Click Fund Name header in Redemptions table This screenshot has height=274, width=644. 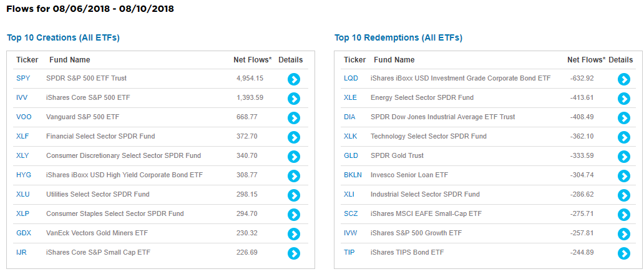pyautogui.click(x=394, y=60)
